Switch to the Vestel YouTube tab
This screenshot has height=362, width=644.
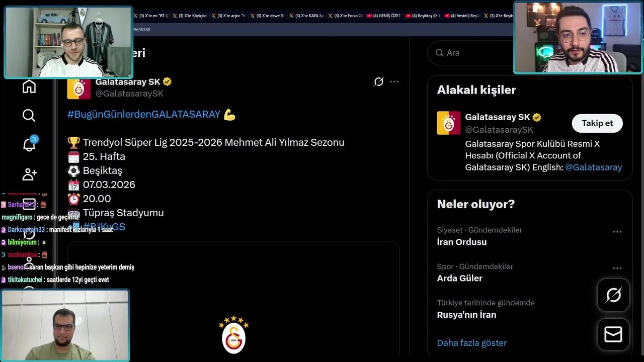coord(462,16)
